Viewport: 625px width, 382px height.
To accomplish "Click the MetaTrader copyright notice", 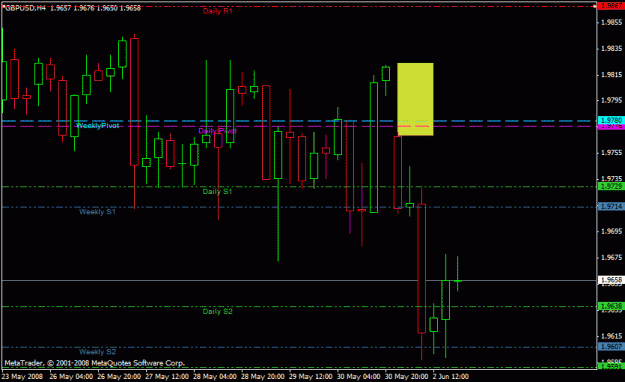I will [94, 363].
